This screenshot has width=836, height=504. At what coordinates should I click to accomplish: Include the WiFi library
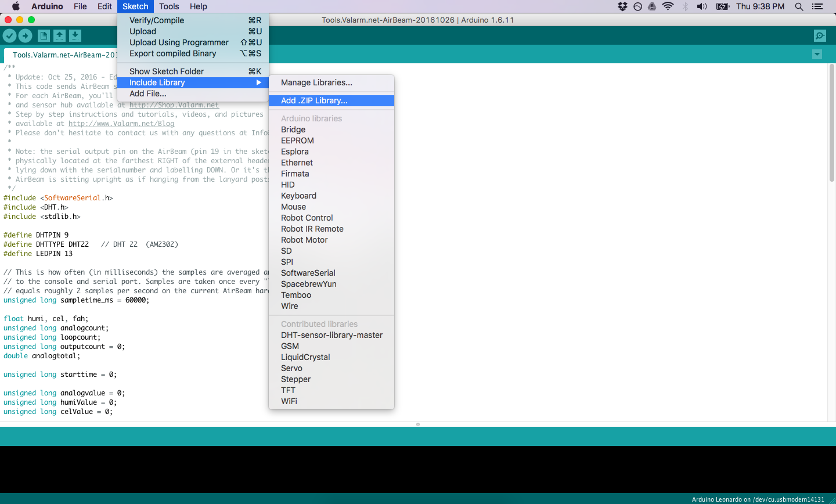click(331, 401)
